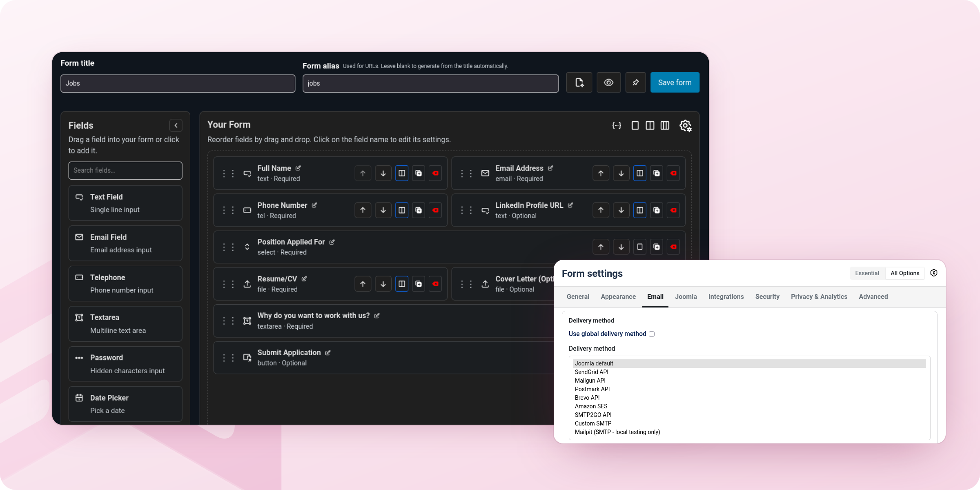The width and height of the screenshot is (980, 490).
Task: Open form settings gear icon
Action: (x=685, y=126)
